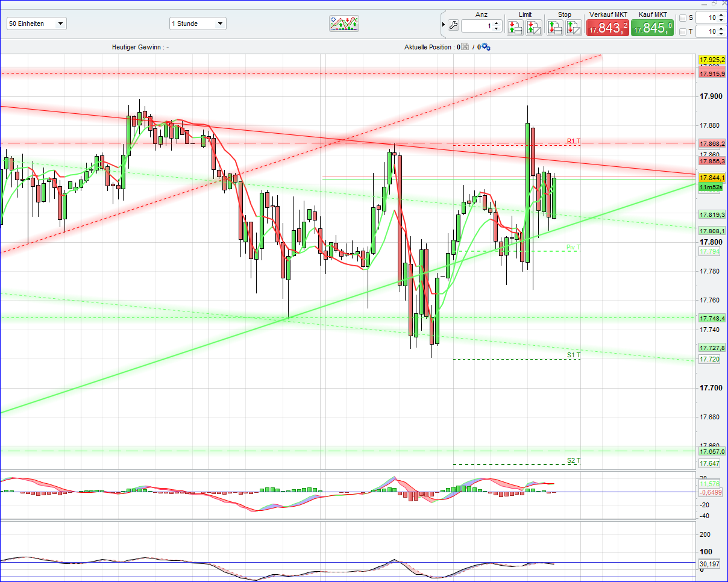Image resolution: width=728 pixels, height=582 pixels.
Task: Enable the T checkbox below the S checkbox
Action: (x=683, y=31)
